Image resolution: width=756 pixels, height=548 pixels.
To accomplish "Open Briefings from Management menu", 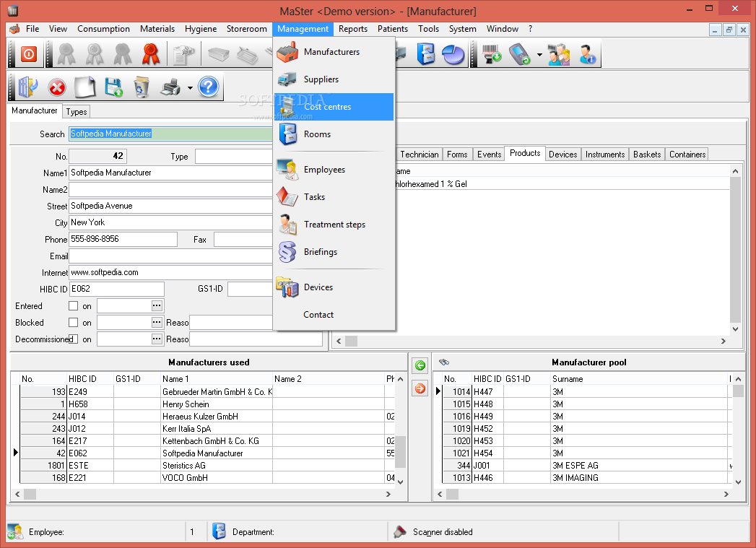I will tap(334, 252).
